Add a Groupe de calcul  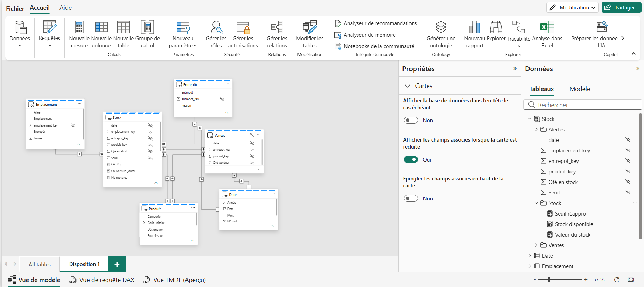[148, 34]
